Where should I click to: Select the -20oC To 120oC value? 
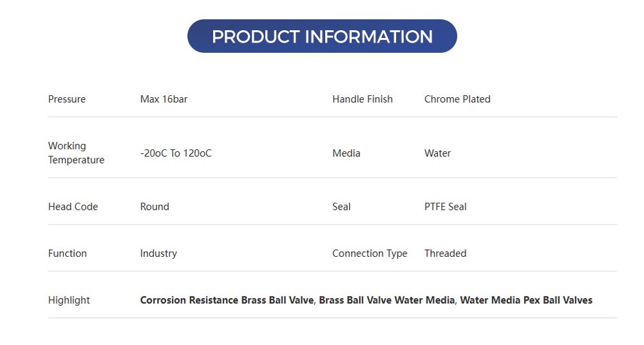tap(176, 153)
